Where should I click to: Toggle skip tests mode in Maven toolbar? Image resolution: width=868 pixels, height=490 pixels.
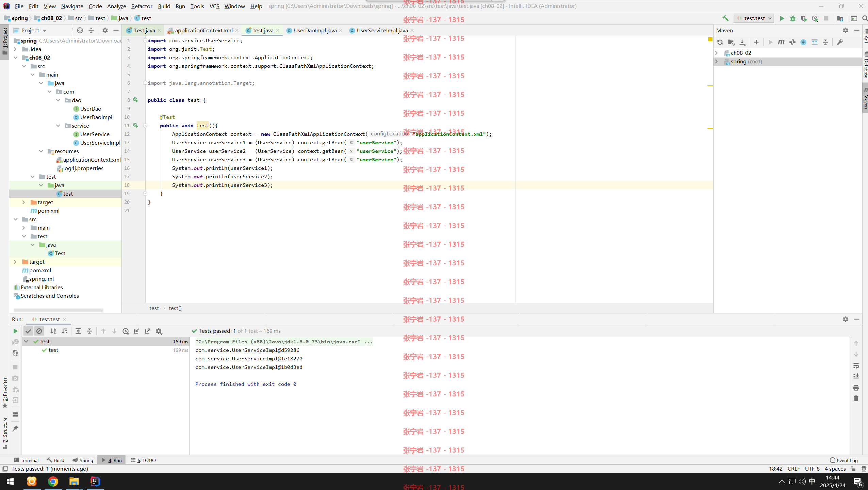click(x=803, y=42)
